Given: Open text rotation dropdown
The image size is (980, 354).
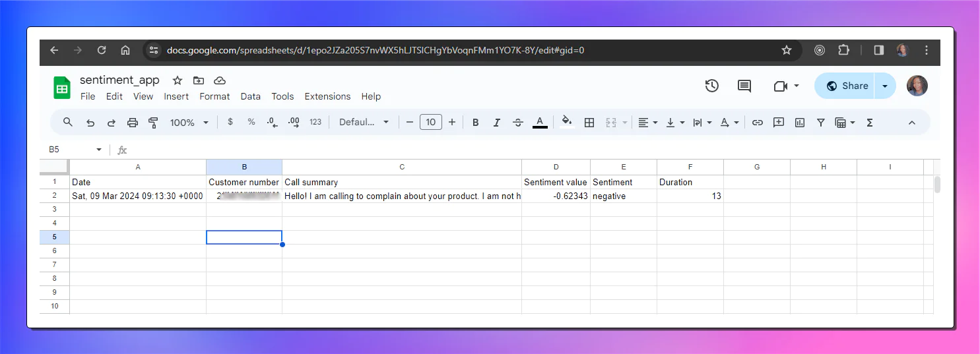Looking at the screenshot, I should click(x=729, y=122).
